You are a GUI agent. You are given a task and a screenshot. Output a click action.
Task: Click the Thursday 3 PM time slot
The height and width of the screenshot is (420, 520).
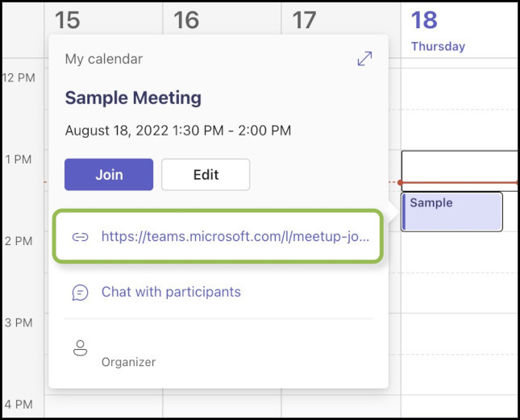click(x=460, y=332)
